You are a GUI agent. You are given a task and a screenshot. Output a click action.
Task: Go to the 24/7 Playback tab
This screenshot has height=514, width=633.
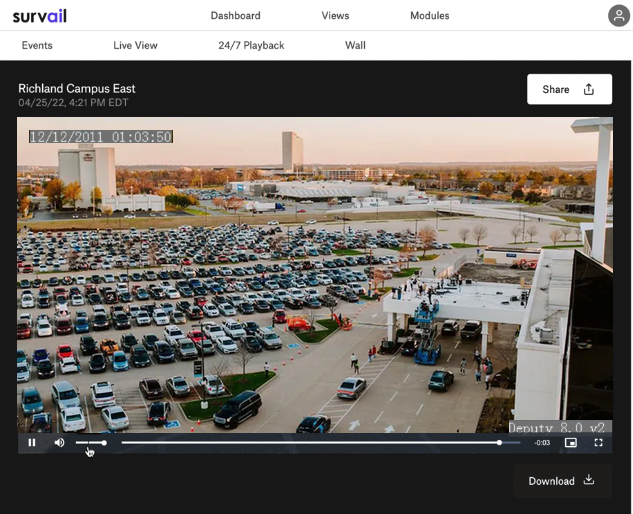click(251, 45)
